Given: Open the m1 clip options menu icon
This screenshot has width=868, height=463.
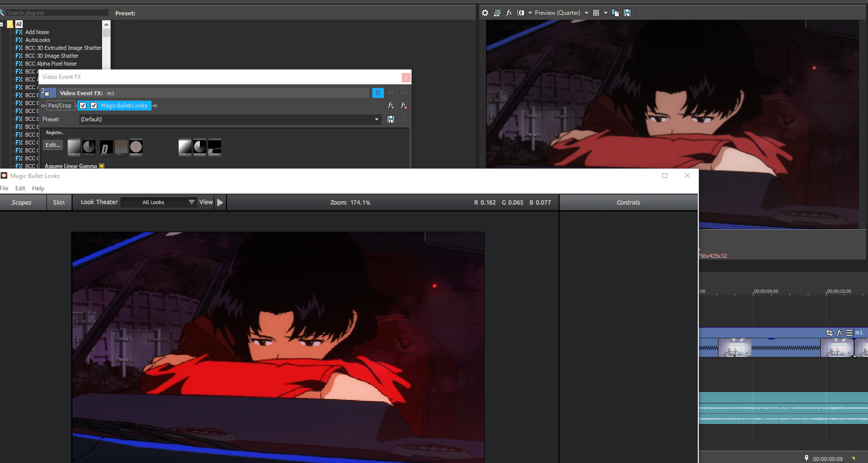Looking at the screenshot, I should pyautogui.click(x=849, y=333).
